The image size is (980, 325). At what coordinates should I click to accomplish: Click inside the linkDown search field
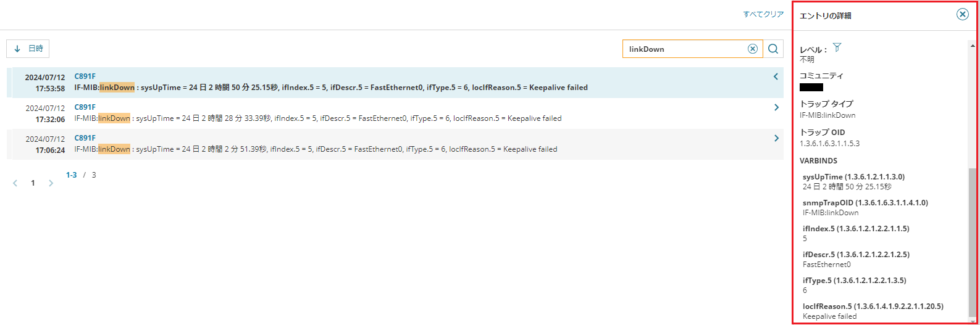coord(684,49)
